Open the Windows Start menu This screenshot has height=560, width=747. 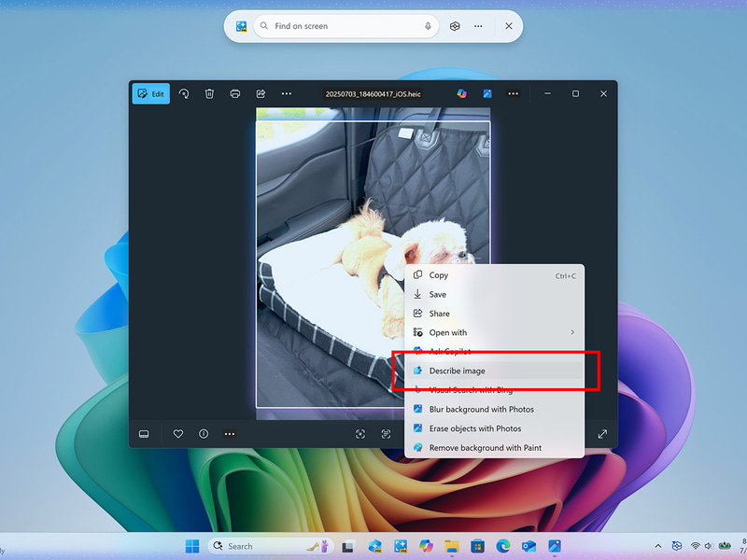192,546
